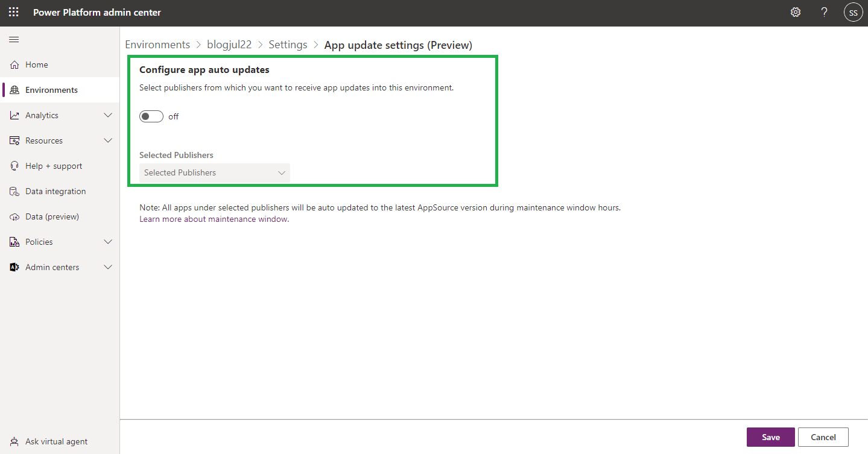Screen dimensions: 868x454
Task: Open Learn more about maintenance window link
Action: point(214,219)
